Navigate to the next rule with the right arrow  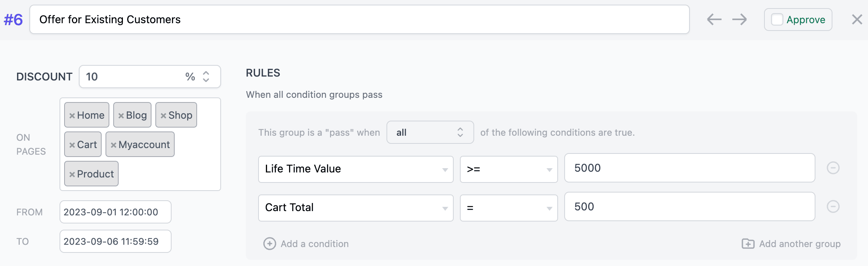point(739,19)
